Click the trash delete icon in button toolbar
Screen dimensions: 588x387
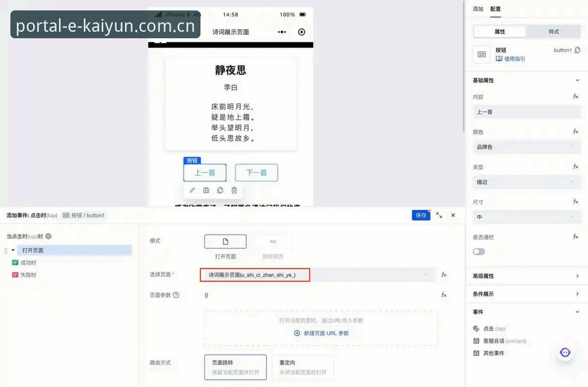(234, 190)
